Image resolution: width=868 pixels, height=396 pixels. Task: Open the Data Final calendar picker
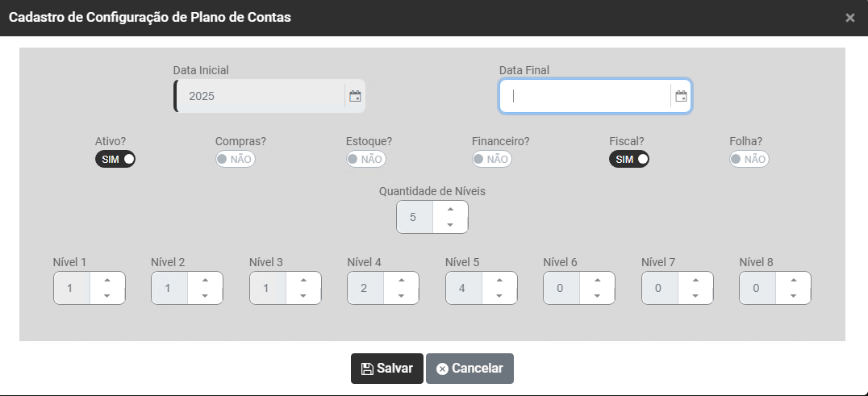pyautogui.click(x=681, y=97)
